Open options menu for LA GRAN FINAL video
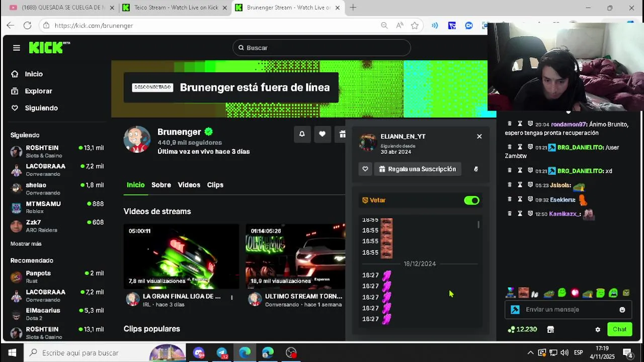Image resolution: width=644 pixels, height=362 pixels. (231, 297)
